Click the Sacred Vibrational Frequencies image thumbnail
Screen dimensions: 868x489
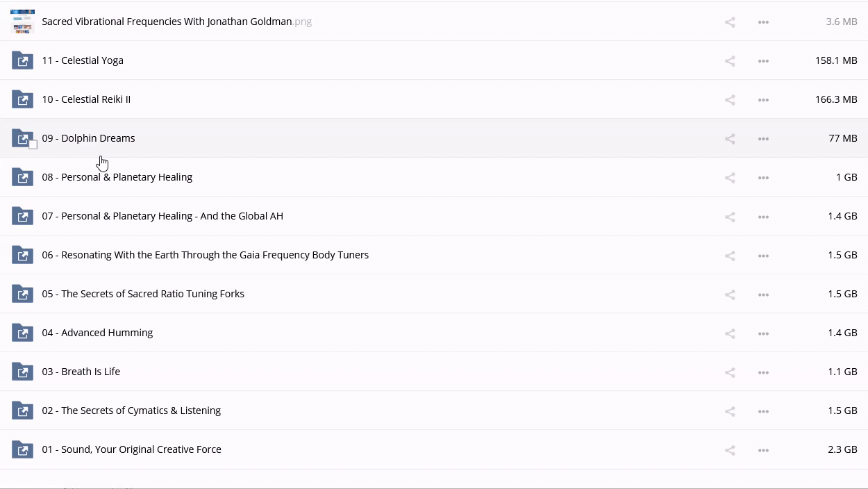[22, 22]
